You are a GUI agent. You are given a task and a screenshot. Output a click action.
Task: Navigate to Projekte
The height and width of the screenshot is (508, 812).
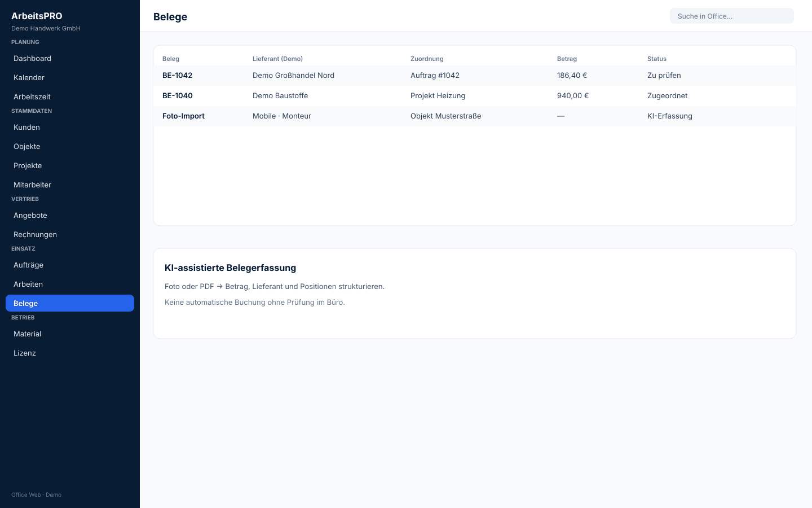coord(70,166)
